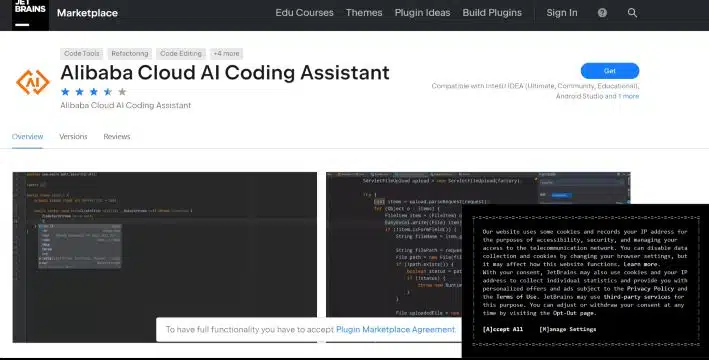Open the Marketplace home link
This screenshot has height=360, width=709.
(x=87, y=13)
